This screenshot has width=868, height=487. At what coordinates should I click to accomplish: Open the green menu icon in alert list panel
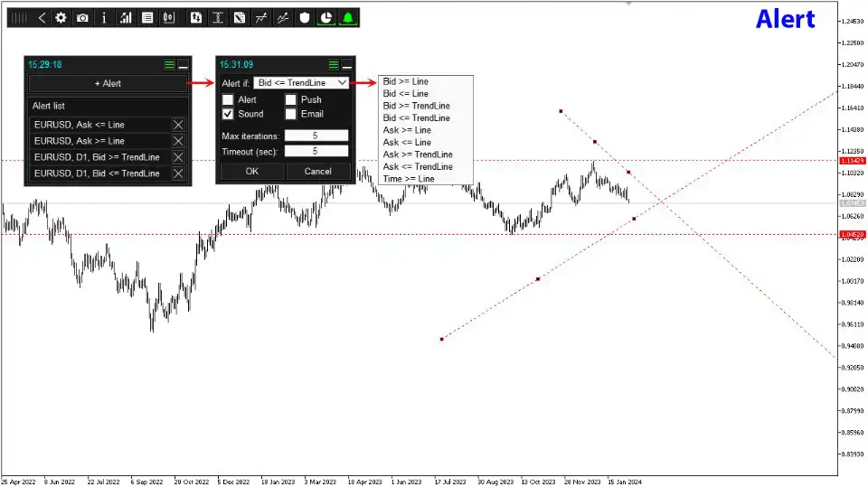169,65
